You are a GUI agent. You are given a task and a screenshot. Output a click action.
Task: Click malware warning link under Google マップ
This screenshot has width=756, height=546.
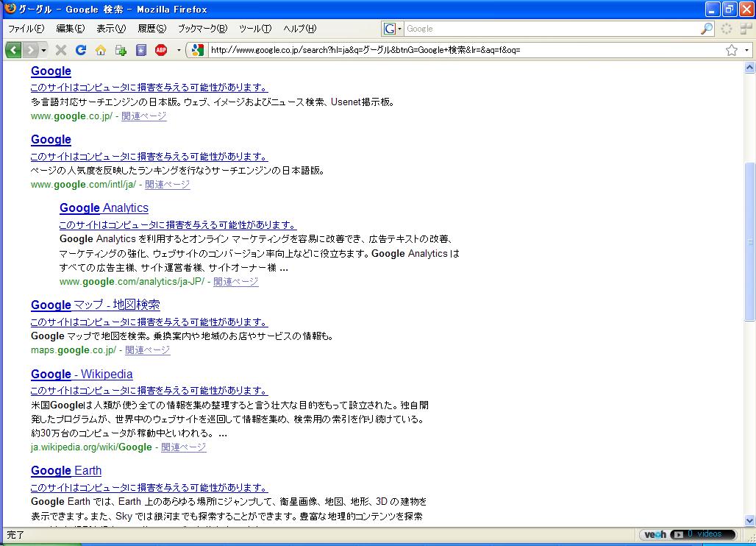click(149, 322)
